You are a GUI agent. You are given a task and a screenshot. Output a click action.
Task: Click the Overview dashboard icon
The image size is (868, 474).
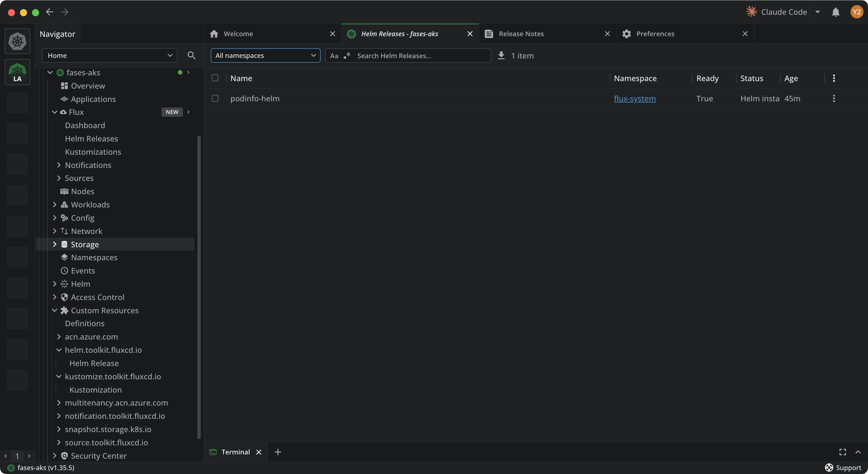64,86
